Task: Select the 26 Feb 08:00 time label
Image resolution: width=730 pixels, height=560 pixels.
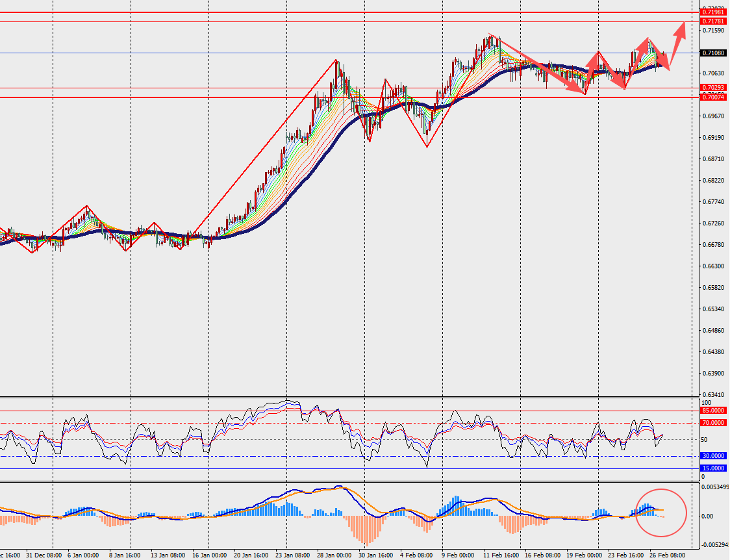Action: tap(666, 555)
